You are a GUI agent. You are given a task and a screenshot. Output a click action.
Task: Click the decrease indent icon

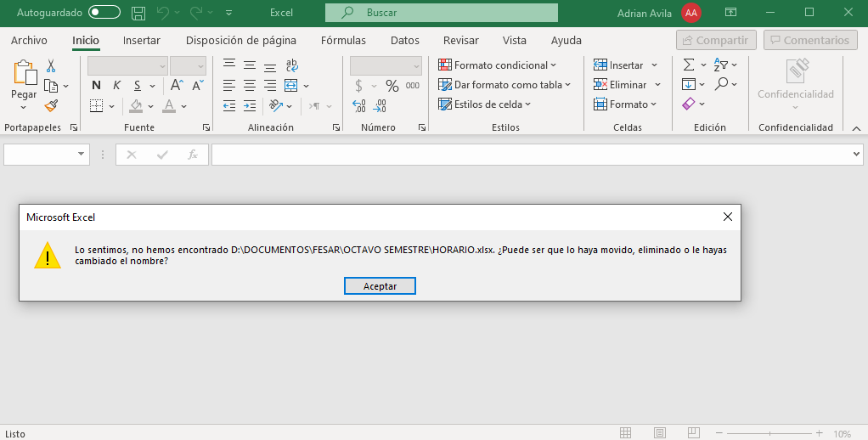click(229, 105)
